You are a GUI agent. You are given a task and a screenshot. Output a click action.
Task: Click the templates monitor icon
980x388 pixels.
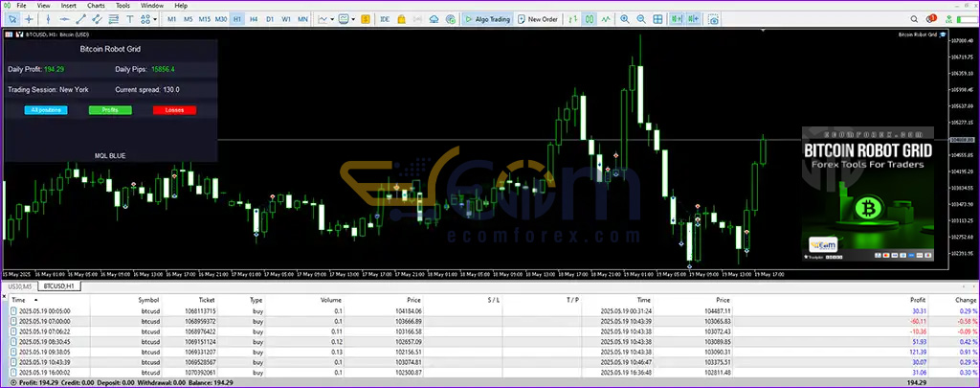tap(344, 19)
